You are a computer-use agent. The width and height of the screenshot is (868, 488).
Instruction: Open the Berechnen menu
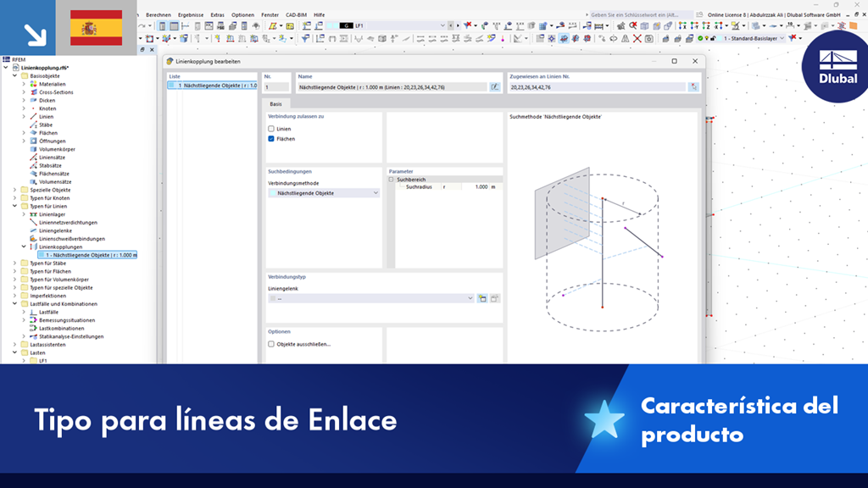pos(159,15)
